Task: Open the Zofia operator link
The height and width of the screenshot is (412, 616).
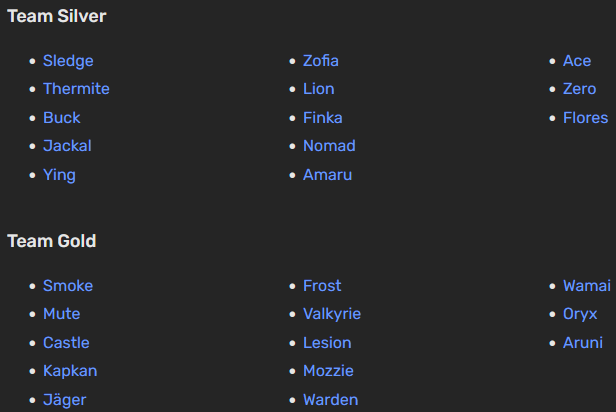Action: [x=321, y=61]
